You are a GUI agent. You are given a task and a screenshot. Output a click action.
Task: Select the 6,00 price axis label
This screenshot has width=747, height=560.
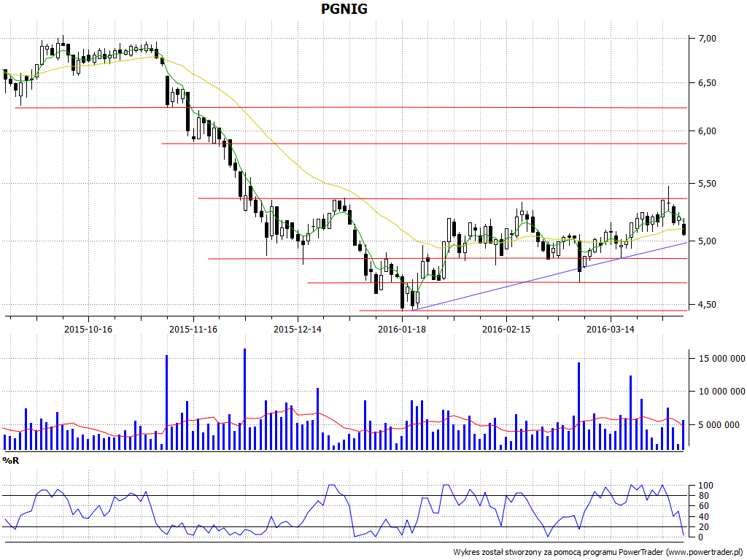tap(707, 131)
